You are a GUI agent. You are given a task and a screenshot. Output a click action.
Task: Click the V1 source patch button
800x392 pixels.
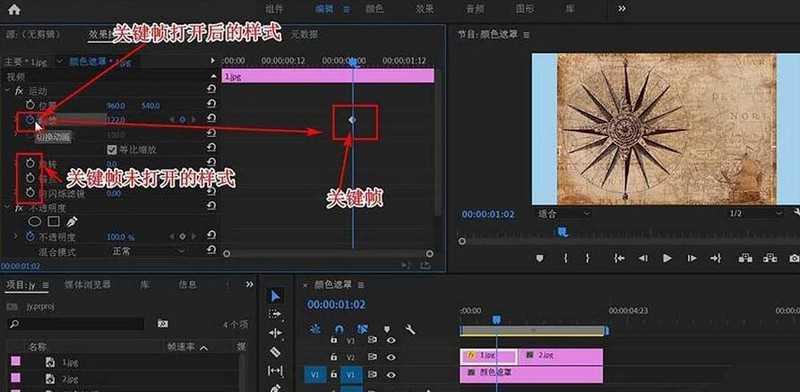click(x=315, y=375)
